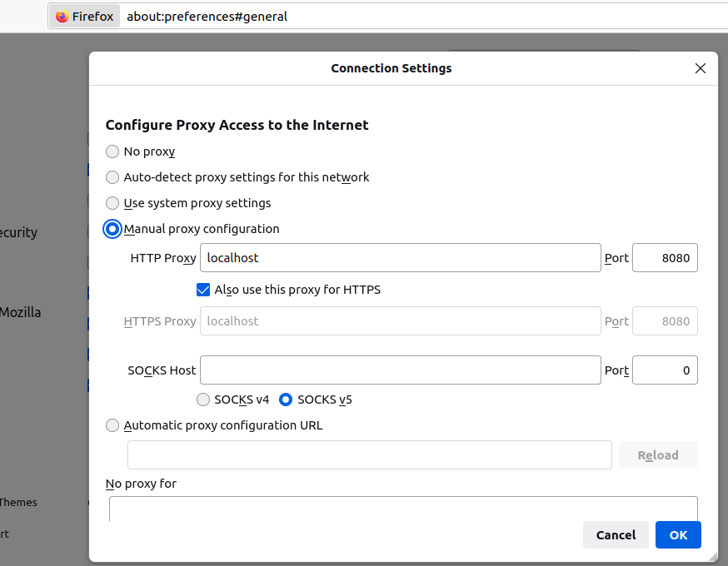The height and width of the screenshot is (566, 728).
Task: Focus the HTTP Proxy port field
Action: coord(665,258)
